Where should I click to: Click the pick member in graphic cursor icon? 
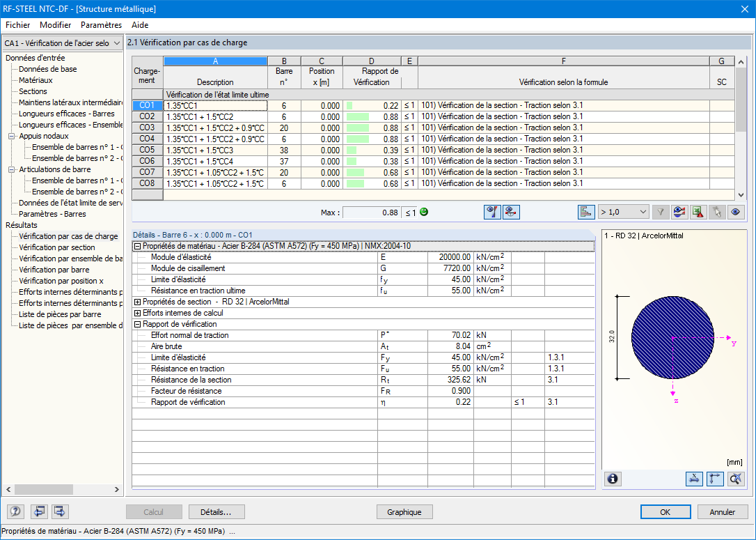717,212
